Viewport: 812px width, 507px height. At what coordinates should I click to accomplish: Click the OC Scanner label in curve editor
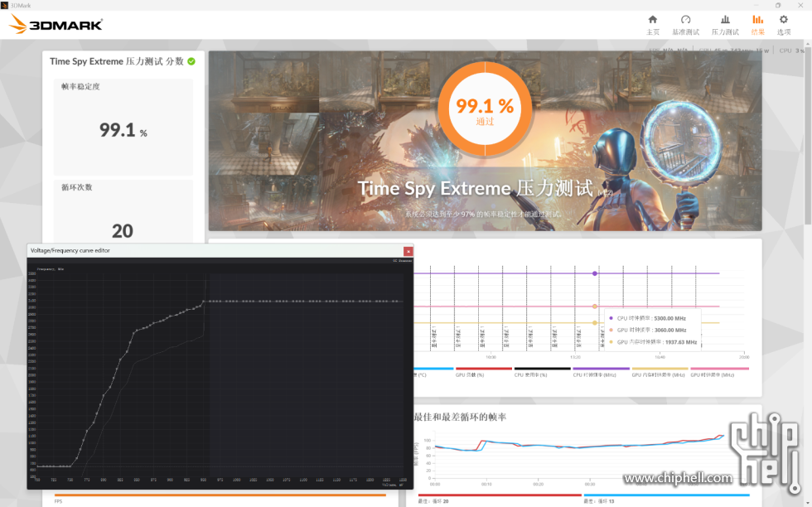(x=402, y=260)
